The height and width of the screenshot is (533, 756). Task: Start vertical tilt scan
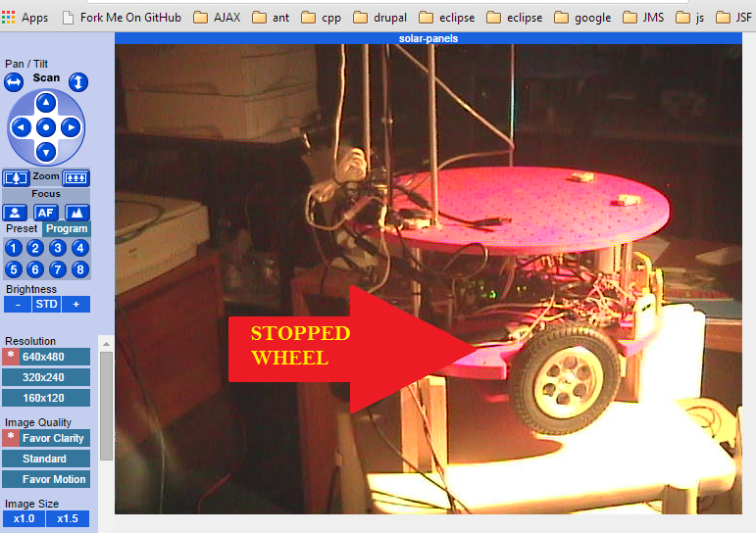click(x=78, y=82)
